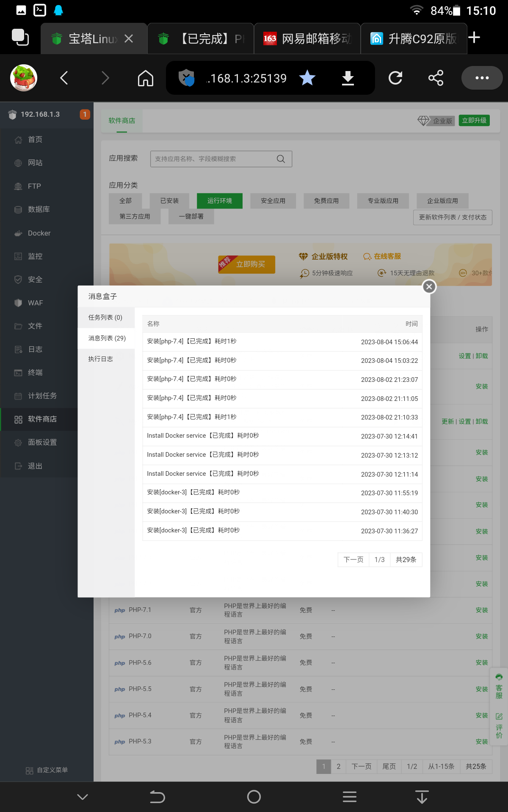Select the 企业版应用 category filter
508x812 pixels.
(x=442, y=201)
